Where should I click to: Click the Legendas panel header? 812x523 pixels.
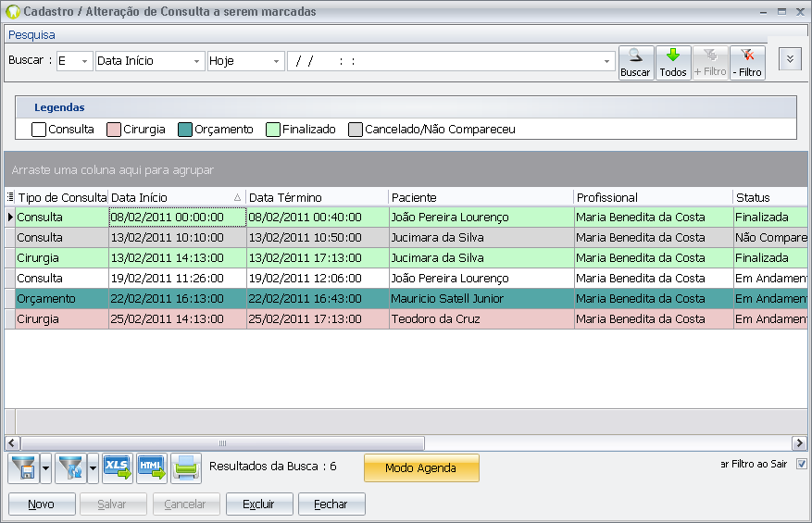tap(406, 107)
